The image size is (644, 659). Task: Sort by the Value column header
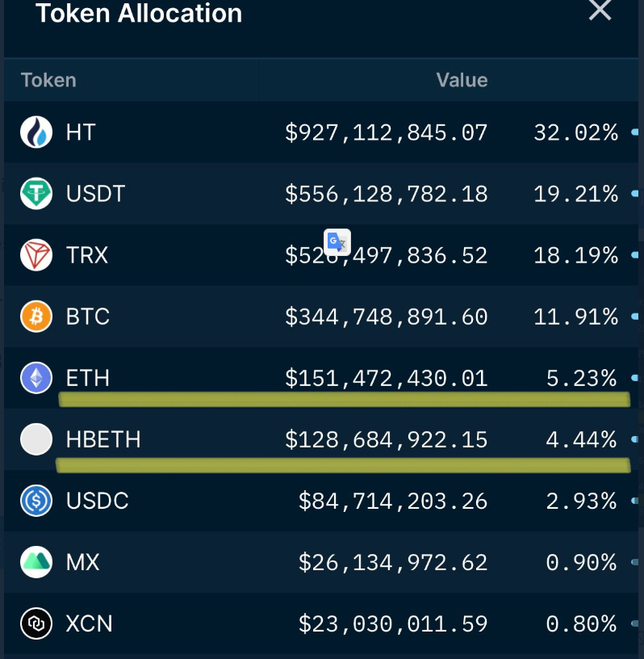coord(462,80)
